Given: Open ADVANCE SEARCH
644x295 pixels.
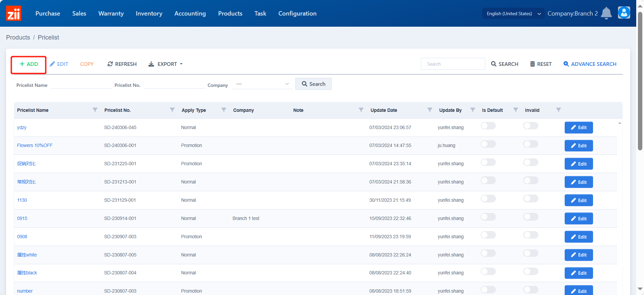Looking at the screenshot, I should [x=590, y=64].
